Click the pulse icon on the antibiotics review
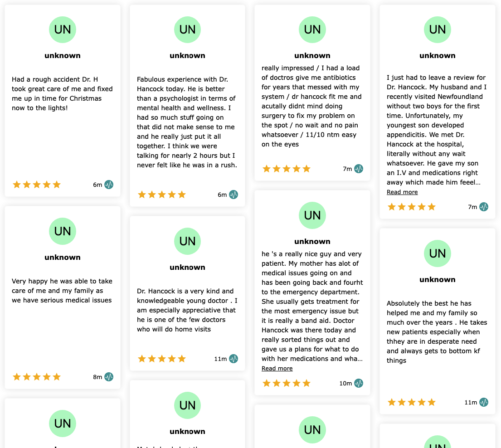 [x=359, y=169]
